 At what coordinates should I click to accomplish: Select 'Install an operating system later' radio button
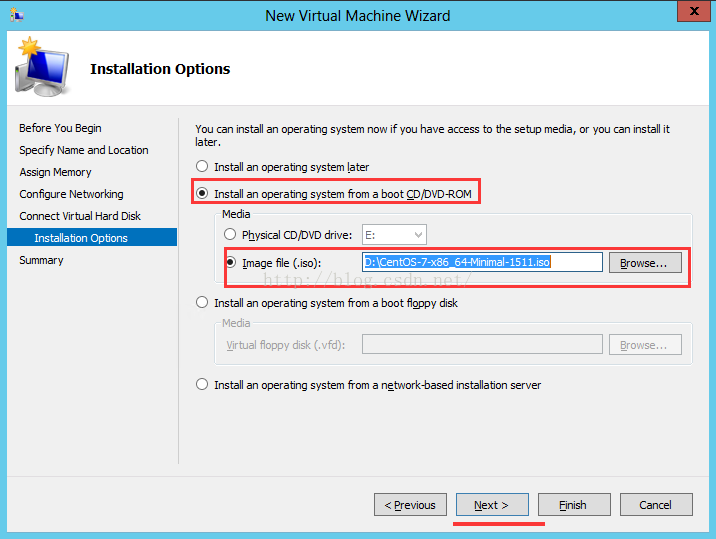pyautogui.click(x=202, y=167)
